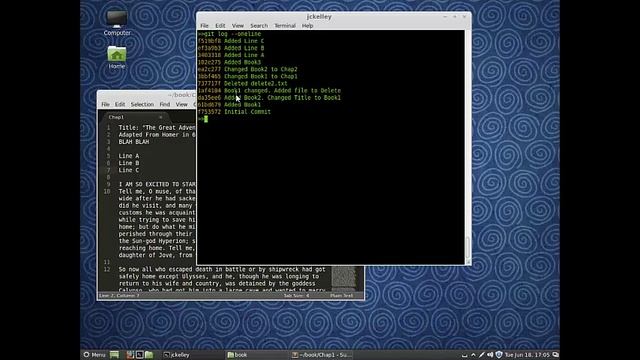Image resolution: width=640 pixels, height=360 pixels.
Task: Open the Terminal menu in the terminal window
Action: click(x=285, y=26)
